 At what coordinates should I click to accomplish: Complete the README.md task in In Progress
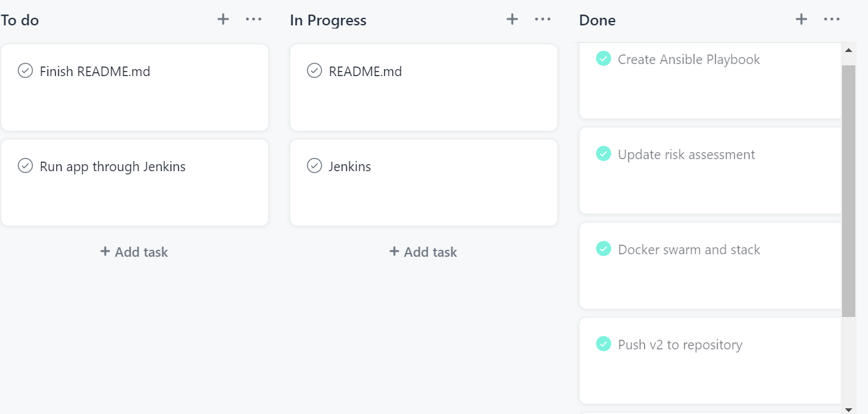(x=314, y=70)
